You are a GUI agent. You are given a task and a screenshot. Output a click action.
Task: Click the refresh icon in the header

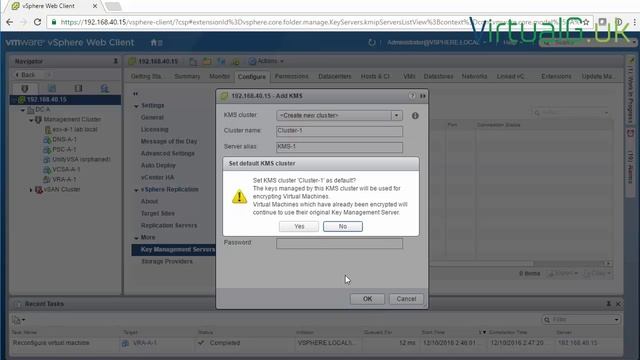point(372,42)
